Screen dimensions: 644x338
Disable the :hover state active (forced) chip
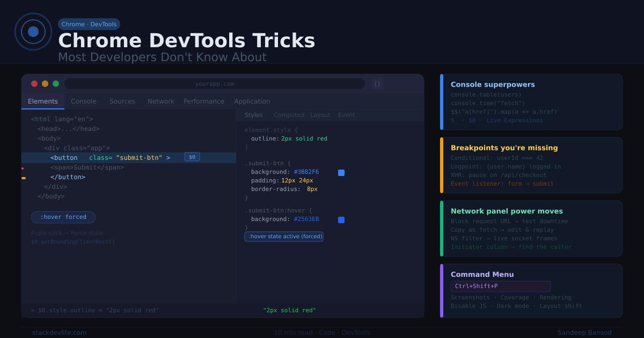284,236
